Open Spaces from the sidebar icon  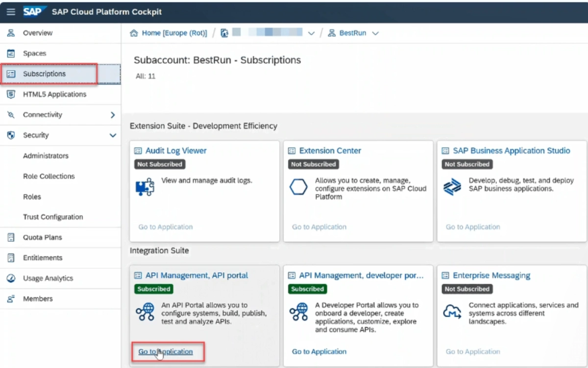click(x=11, y=53)
